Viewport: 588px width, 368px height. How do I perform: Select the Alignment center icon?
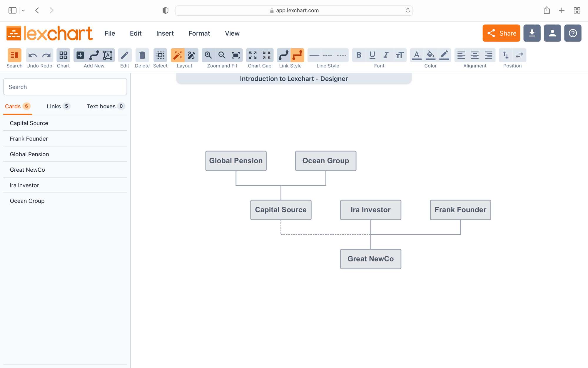tap(475, 55)
